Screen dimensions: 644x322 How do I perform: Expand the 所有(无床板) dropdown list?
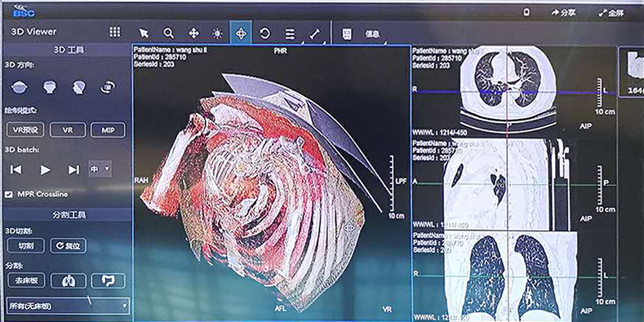click(x=68, y=306)
